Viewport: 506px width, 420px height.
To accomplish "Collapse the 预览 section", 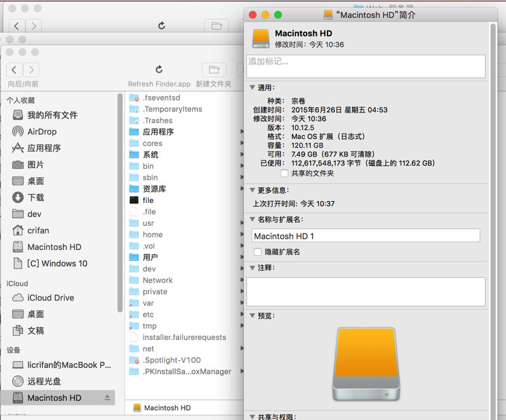I will 252,315.
